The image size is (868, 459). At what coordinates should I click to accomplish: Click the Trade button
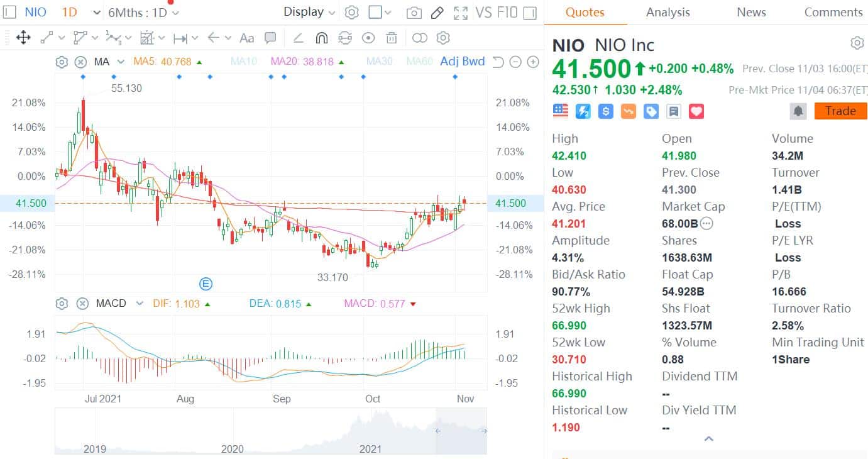840,111
